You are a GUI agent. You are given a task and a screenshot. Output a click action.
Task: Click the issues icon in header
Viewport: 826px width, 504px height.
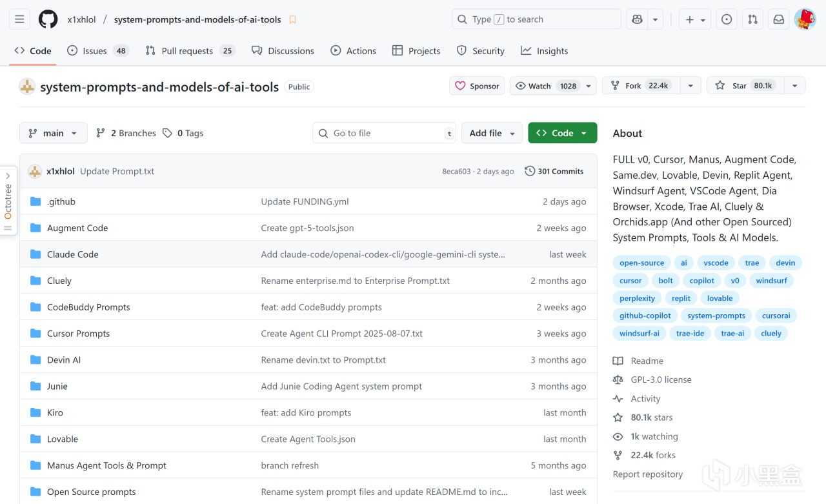coord(727,19)
